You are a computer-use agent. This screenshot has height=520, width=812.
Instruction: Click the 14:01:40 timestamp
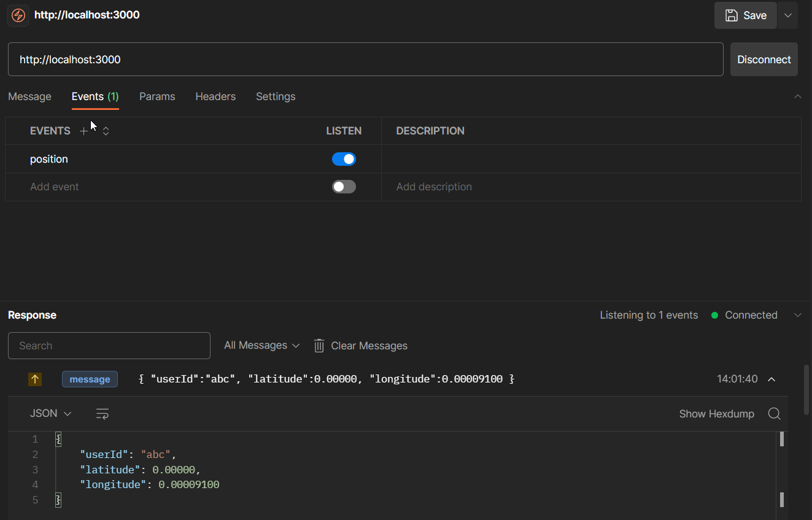pyautogui.click(x=737, y=379)
